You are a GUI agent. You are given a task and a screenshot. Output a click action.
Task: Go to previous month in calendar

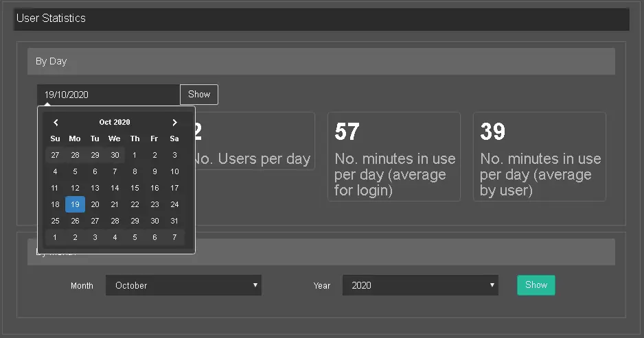[x=56, y=122]
